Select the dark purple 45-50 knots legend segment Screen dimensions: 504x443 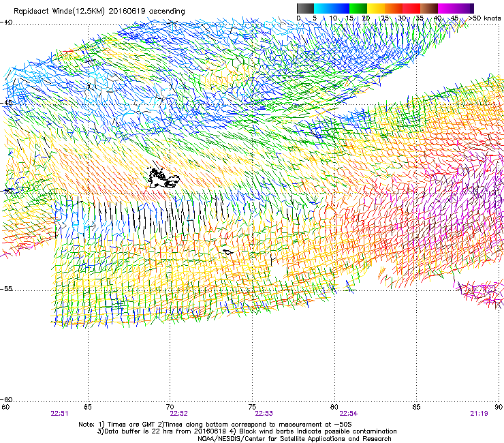[464, 8]
